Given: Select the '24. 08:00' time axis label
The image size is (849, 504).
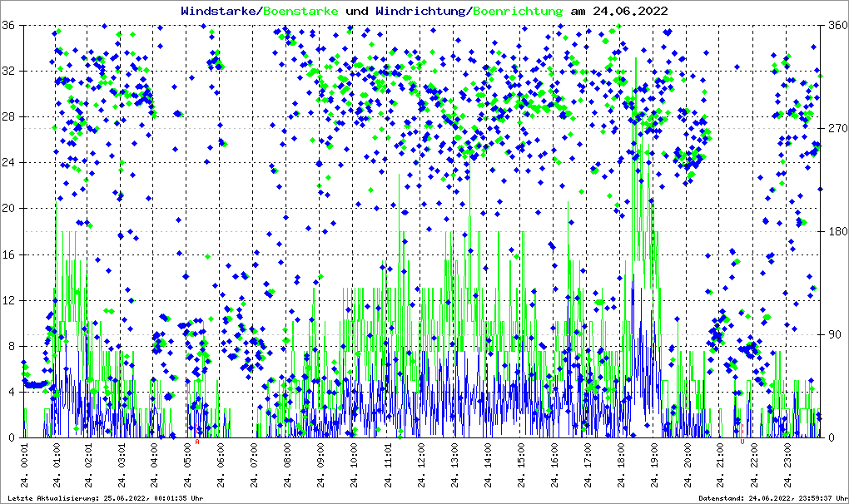Looking at the screenshot, I should pos(288,467).
